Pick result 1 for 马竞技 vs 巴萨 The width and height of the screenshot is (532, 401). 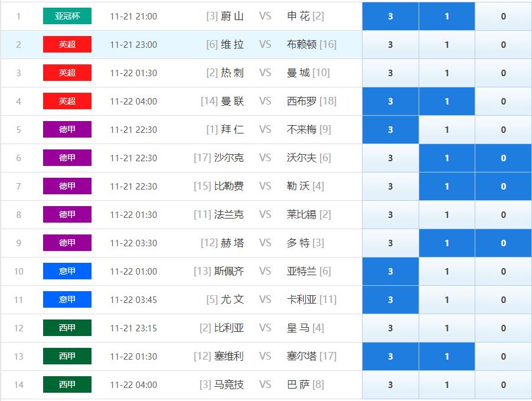point(446,384)
